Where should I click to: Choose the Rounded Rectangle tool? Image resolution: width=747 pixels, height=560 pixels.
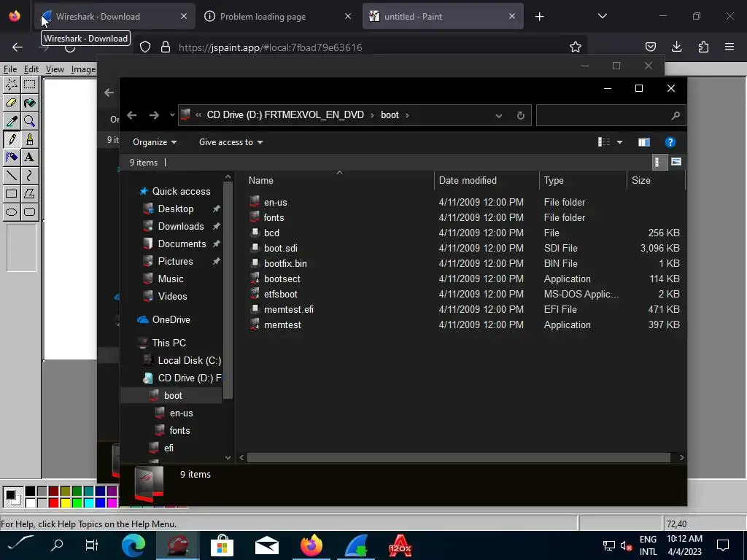[x=29, y=211]
